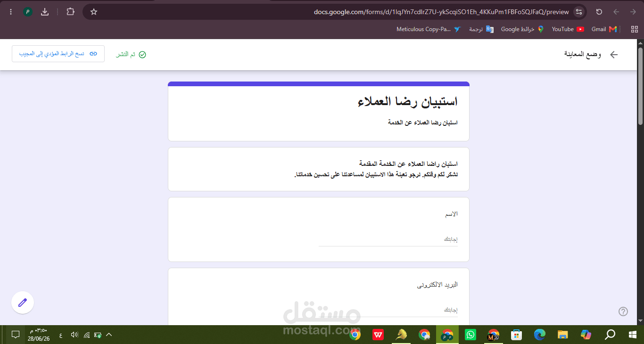Click the address bar URL

441,12
